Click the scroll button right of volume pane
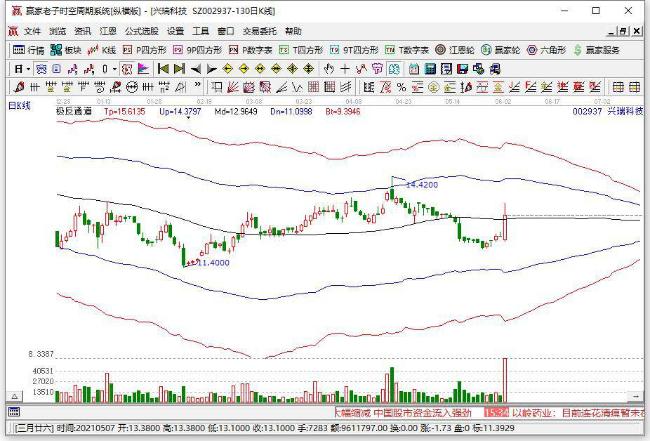Viewport: 650px width, 441px height. pos(635,396)
